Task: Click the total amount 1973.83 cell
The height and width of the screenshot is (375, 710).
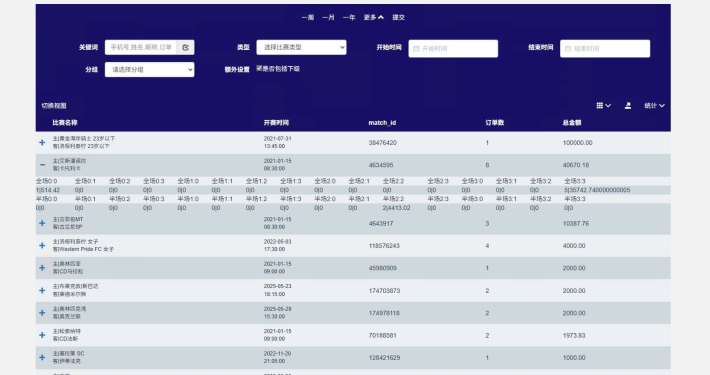Action: (574, 335)
